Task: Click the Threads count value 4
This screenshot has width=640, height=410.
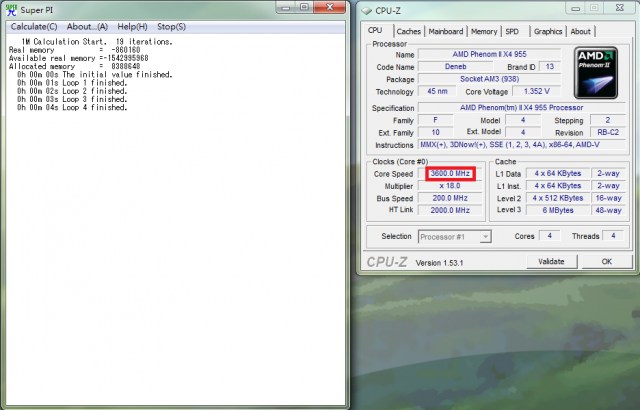Action: [613, 236]
